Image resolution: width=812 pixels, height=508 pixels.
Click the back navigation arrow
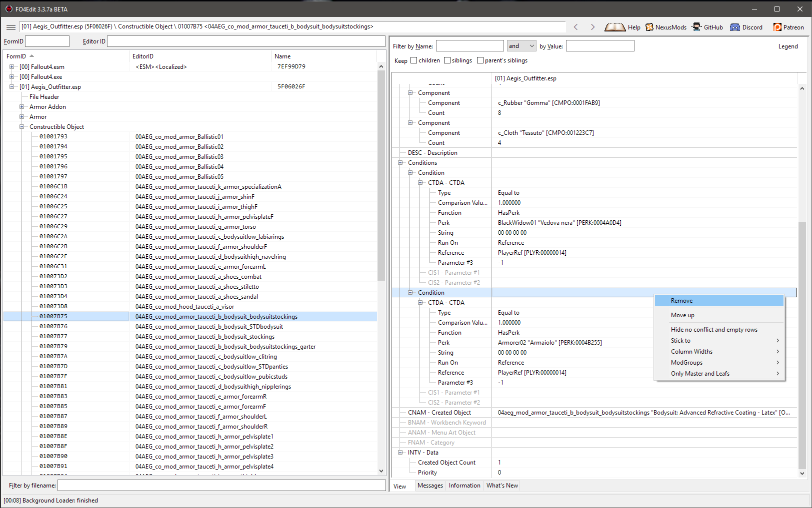pos(575,27)
